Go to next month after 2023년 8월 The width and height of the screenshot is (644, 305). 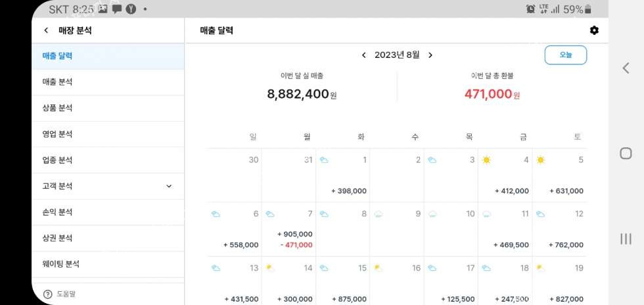430,55
